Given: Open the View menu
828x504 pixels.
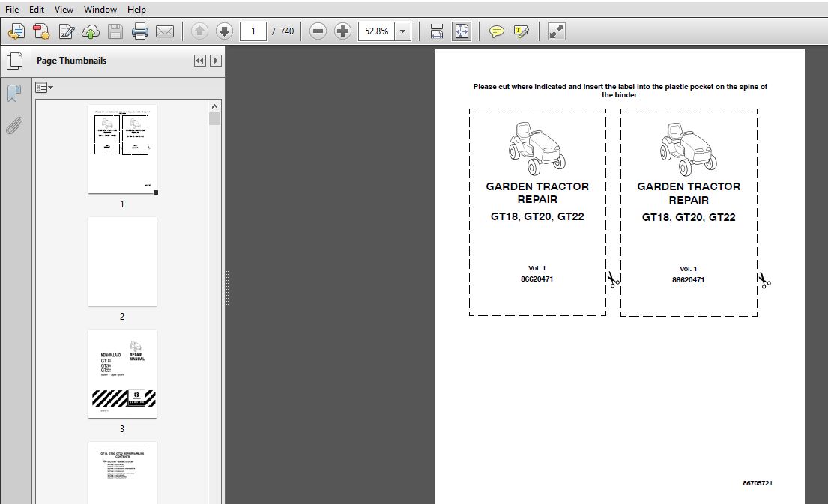Looking at the screenshot, I should [x=64, y=10].
